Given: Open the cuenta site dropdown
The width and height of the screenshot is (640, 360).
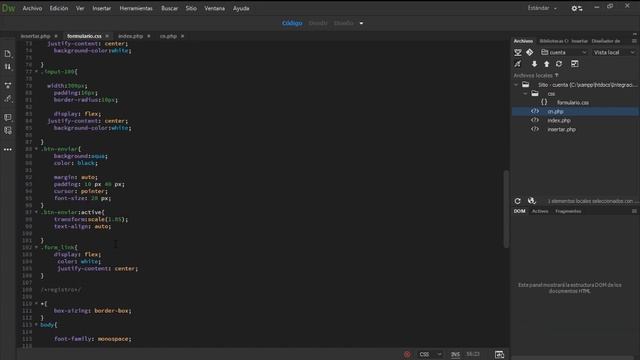Looking at the screenshot, I should pyautogui.click(x=564, y=52).
